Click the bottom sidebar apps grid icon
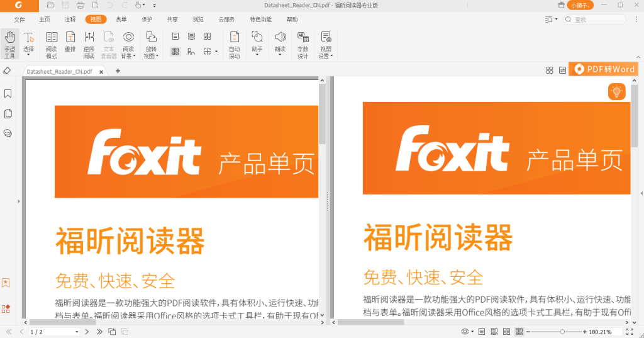Screen dimensions: 644x338 pyautogui.click(x=6, y=309)
